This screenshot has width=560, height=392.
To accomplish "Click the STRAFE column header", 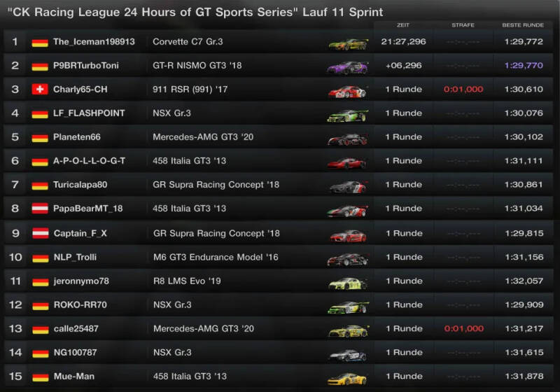I will (x=463, y=25).
